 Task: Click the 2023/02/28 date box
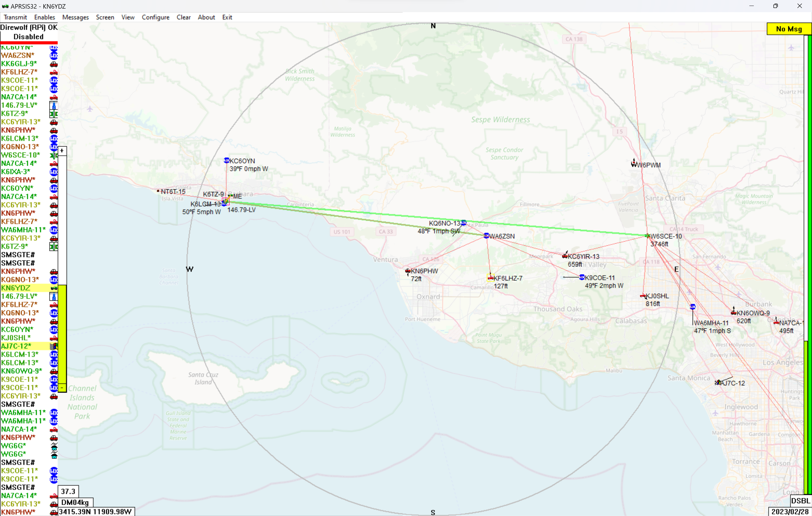(x=790, y=512)
